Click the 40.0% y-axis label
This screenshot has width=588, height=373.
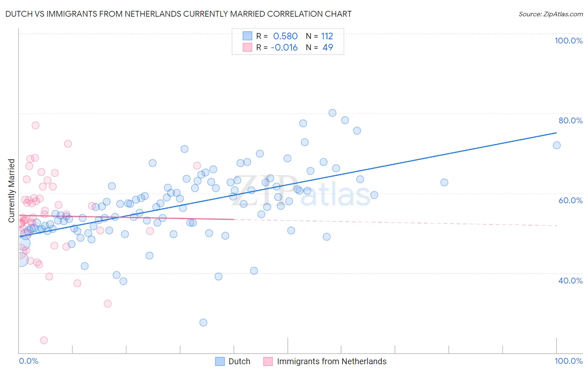point(570,281)
